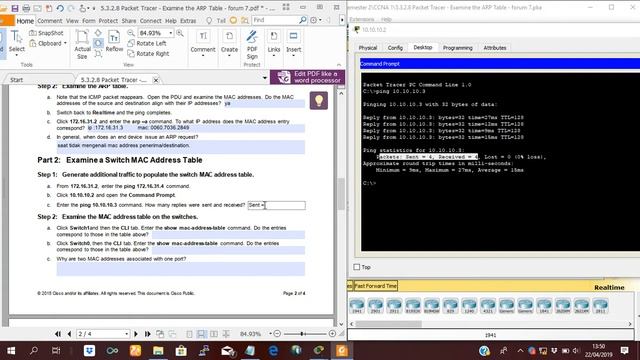Screen dimensions: 640x360
Task: Open the document tab list dropdown arrow
Action: (x=265, y=78)
